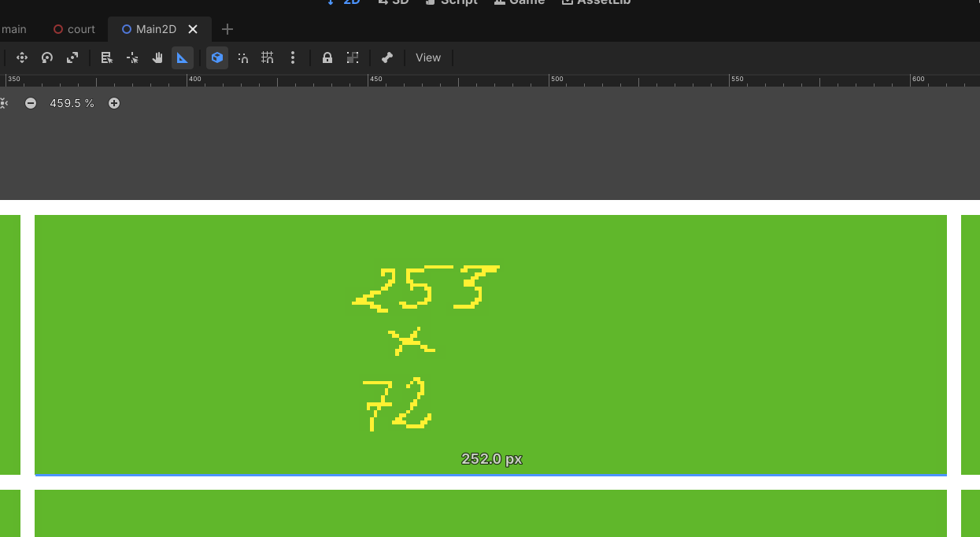Image resolution: width=980 pixels, height=537 pixels.
Task: Click the Ruler measurement tool
Action: tap(183, 57)
